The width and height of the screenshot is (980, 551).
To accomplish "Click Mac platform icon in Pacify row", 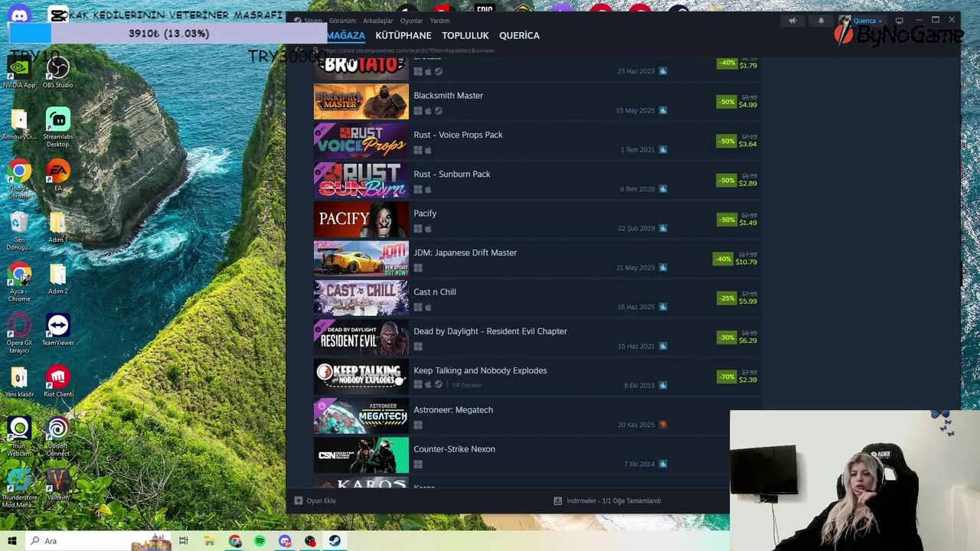I will click(428, 229).
